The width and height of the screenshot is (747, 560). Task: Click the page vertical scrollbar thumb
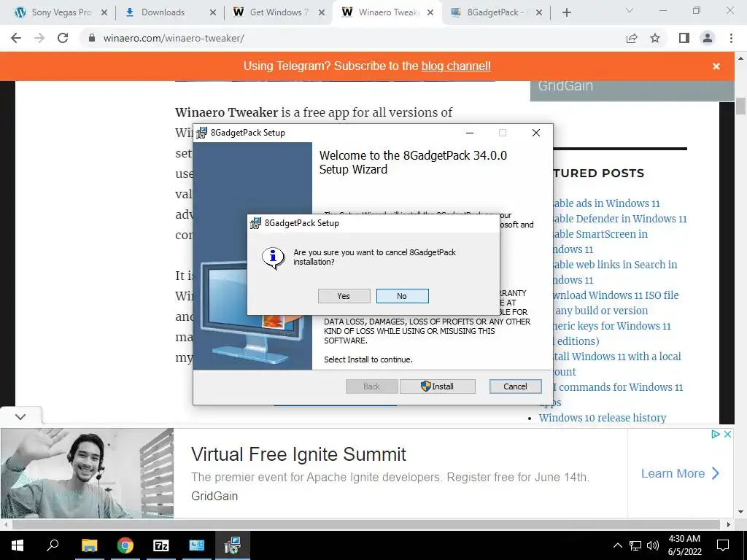coord(740,106)
